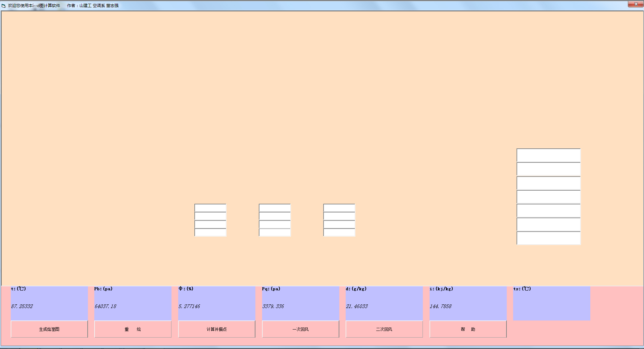Focus the second box in right small input group
Viewport: 644px width, 349px height.
pyautogui.click(x=339, y=216)
